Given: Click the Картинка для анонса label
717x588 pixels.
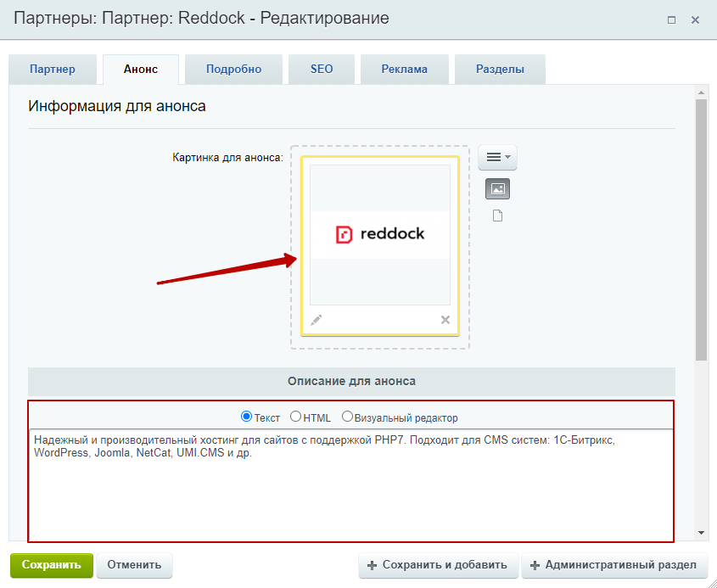Looking at the screenshot, I should (x=227, y=158).
